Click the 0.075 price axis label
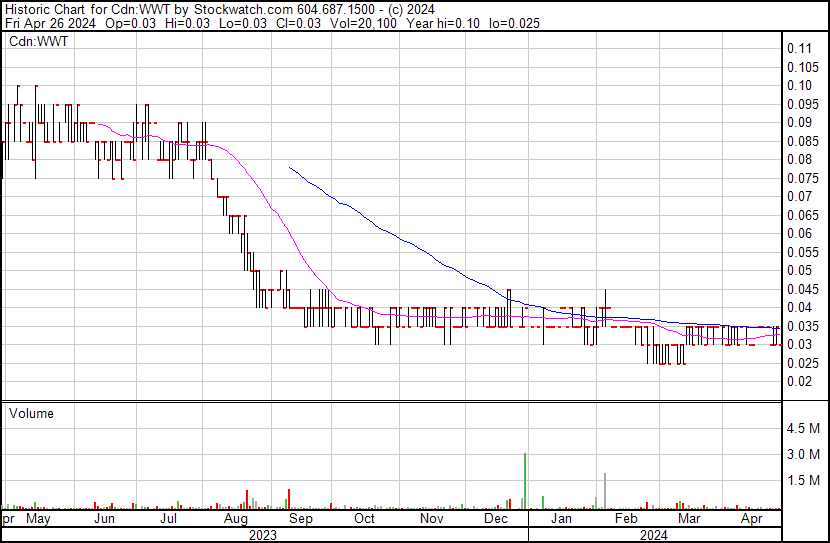The width and height of the screenshot is (830, 543). pyautogui.click(x=802, y=178)
